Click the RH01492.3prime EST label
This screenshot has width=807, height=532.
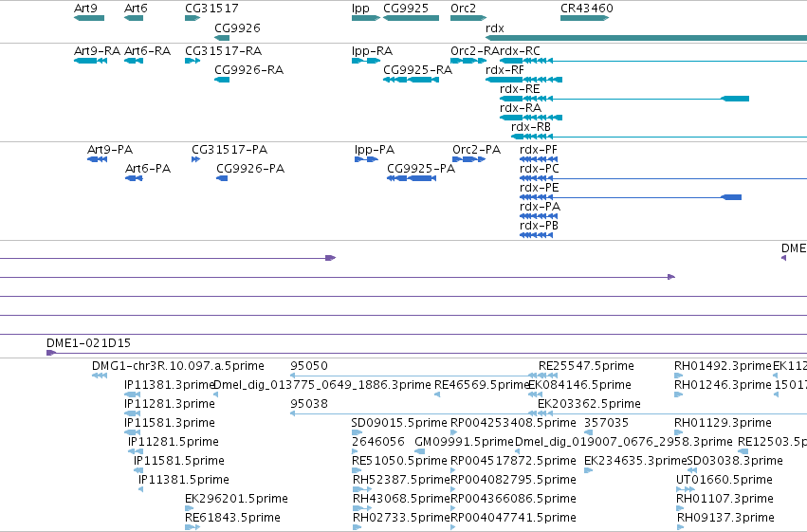click(x=723, y=366)
